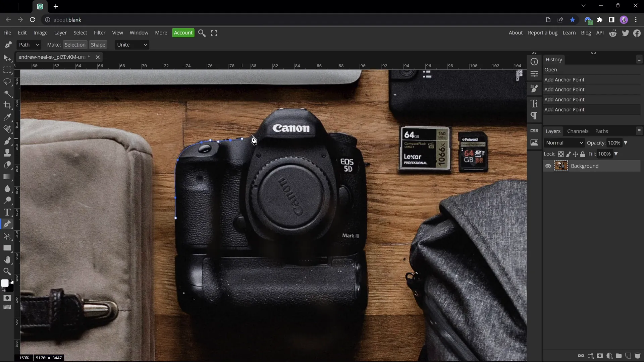Open the Brush settings panel icon

pyautogui.click(x=534, y=88)
